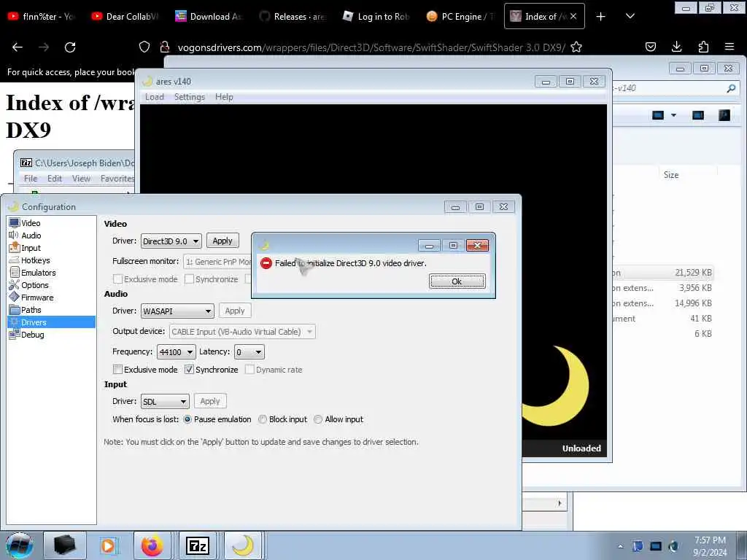Open view options dropdown arrow in Explorer
This screenshot has height=560, width=747.
tap(673, 115)
